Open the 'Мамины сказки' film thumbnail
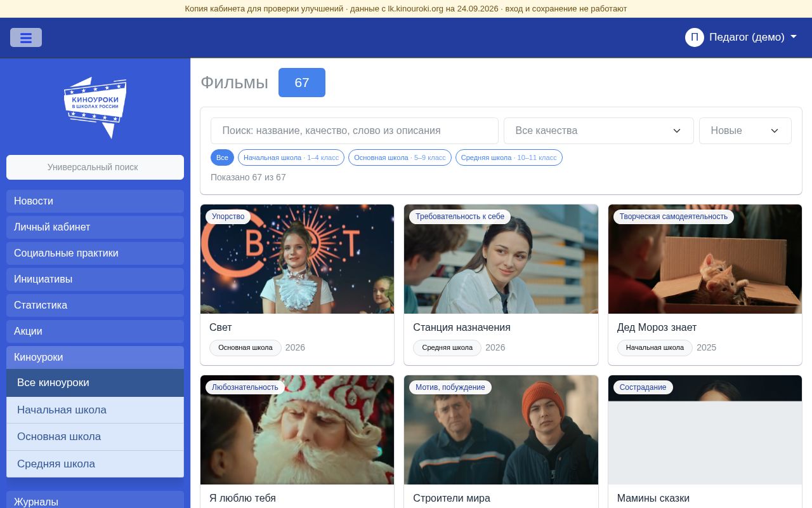 (x=705, y=430)
